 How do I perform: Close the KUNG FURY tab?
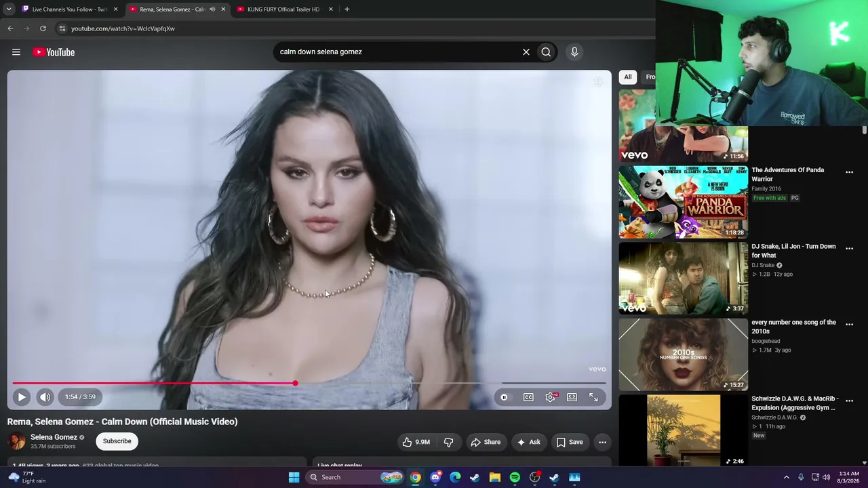[331, 9]
